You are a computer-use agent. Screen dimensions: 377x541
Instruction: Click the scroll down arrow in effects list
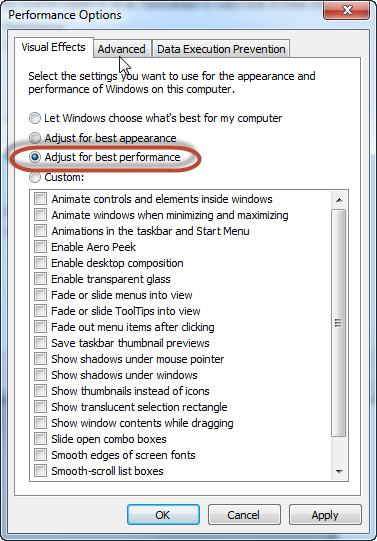(x=339, y=471)
